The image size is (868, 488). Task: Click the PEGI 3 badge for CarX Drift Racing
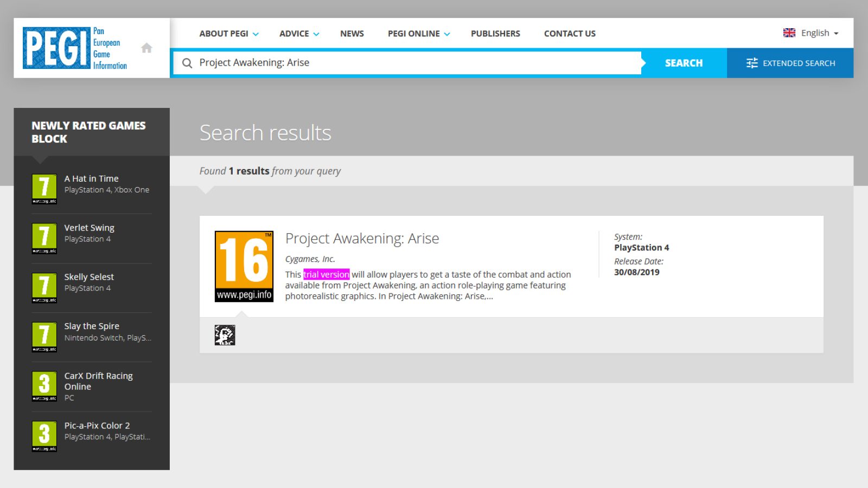pyautogui.click(x=44, y=386)
